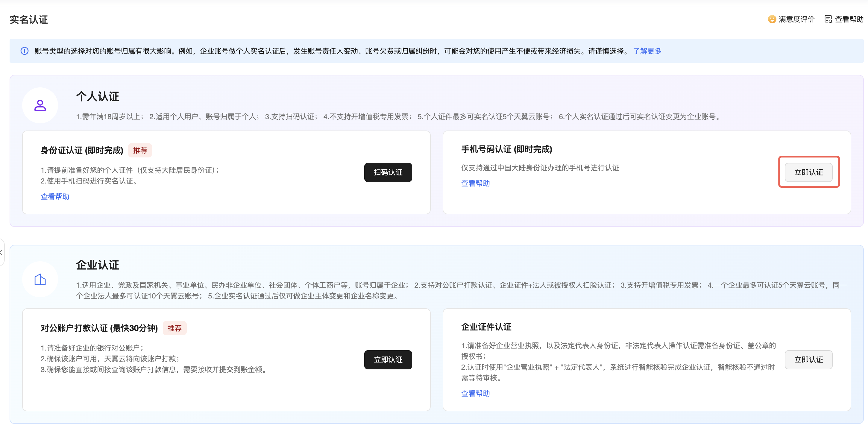Screen dimensions: 868x446
Task: Click the 实名认证 page title
Action: (x=29, y=19)
